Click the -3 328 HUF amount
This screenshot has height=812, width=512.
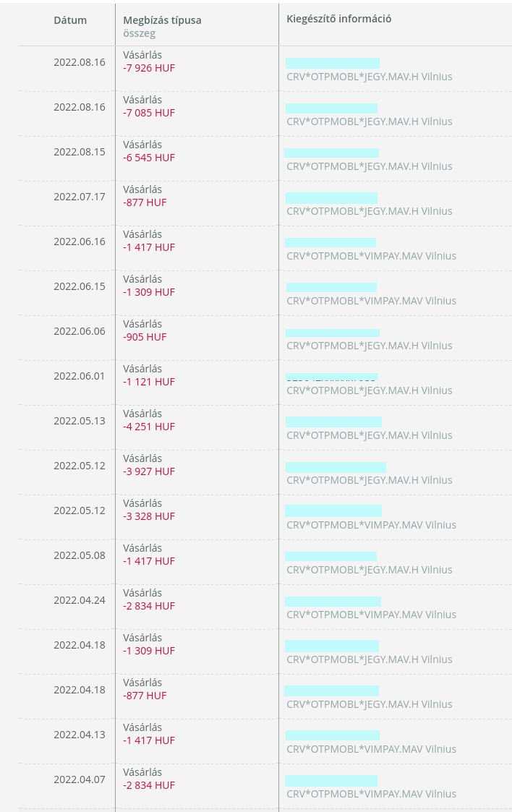click(x=149, y=516)
